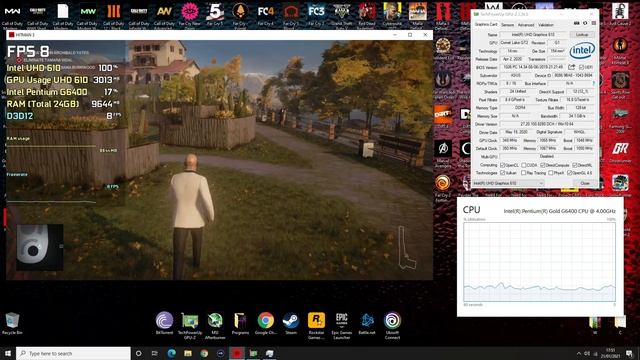Click GPU-Z screenshot camera icon
Viewport: 640px width, 360px height.
coord(576,24)
